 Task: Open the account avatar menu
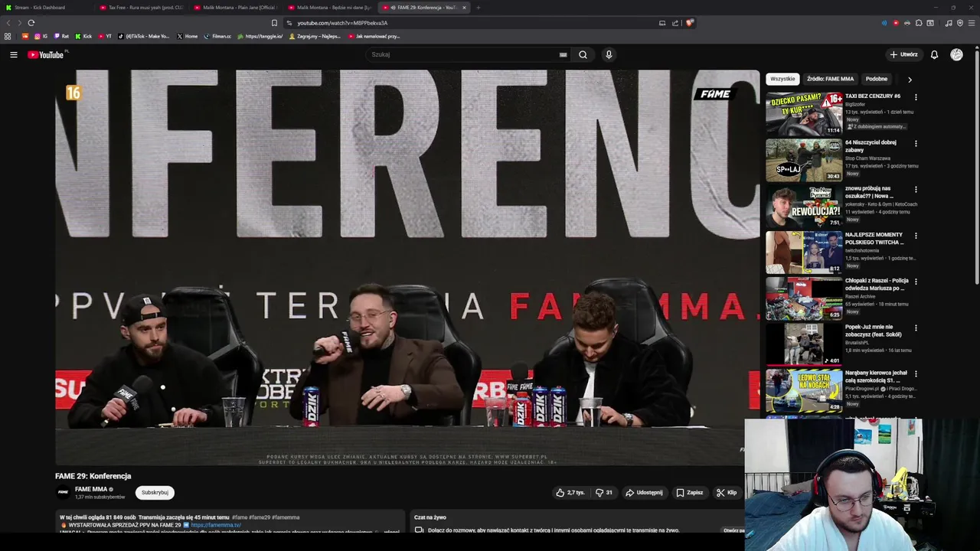tap(956, 54)
